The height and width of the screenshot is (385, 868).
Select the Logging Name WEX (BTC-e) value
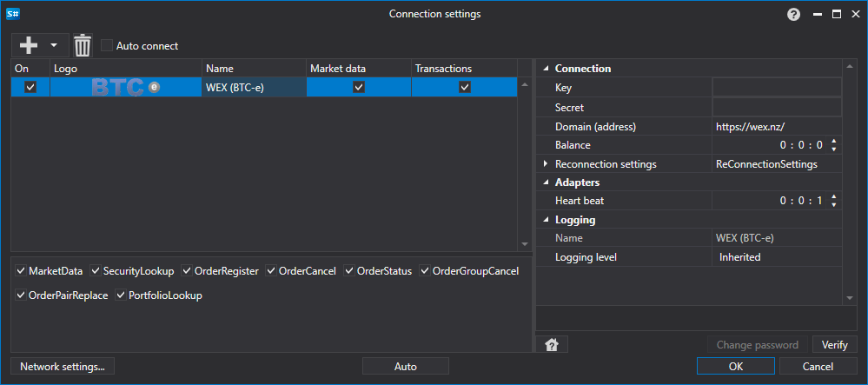tap(745, 238)
